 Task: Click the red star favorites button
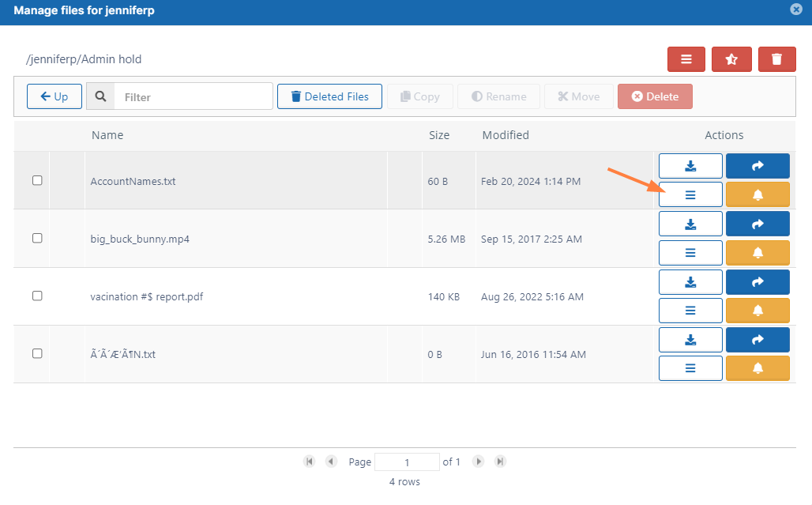[731, 59]
